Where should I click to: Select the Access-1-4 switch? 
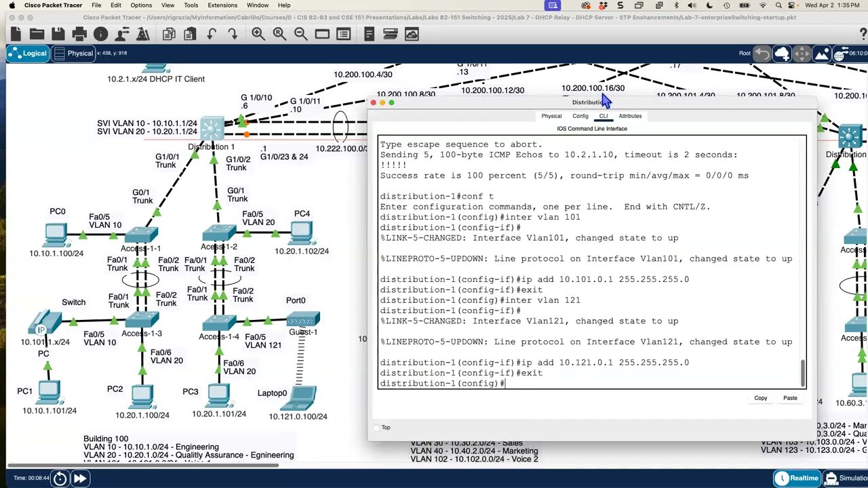coord(219,321)
